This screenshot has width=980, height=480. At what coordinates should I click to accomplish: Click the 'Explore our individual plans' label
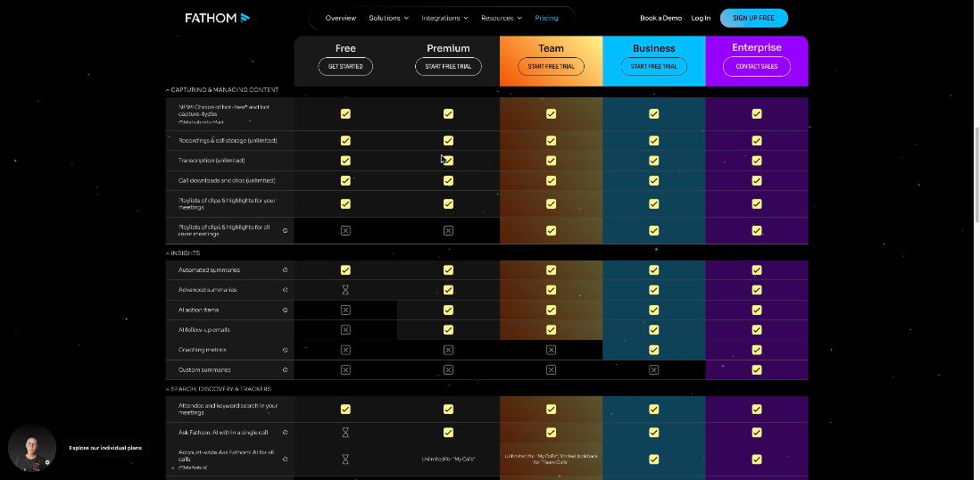[105, 448]
